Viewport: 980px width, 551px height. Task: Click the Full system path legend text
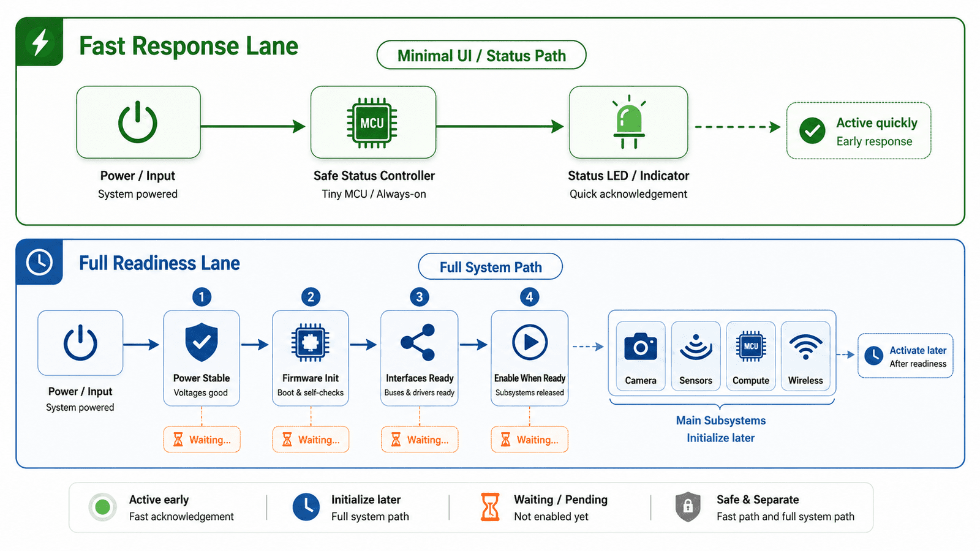370,517
